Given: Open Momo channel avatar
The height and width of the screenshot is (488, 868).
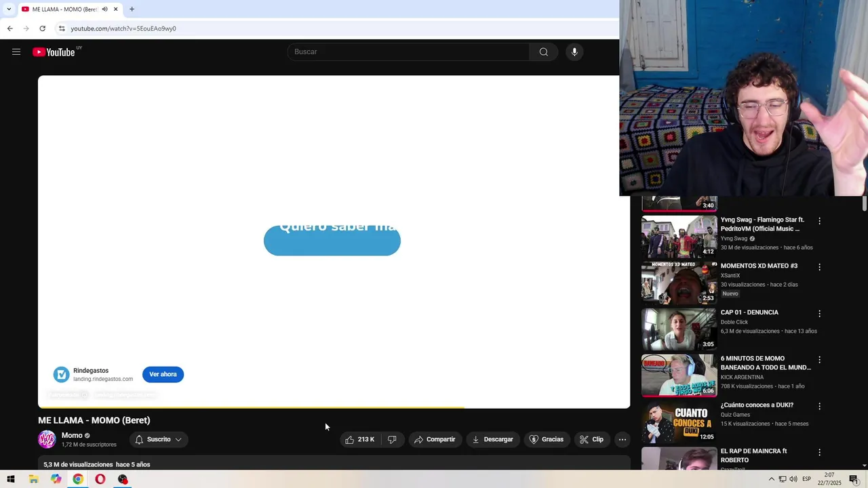Looking at the screenshot, I should pyautogui.click(x=47, y=439).
